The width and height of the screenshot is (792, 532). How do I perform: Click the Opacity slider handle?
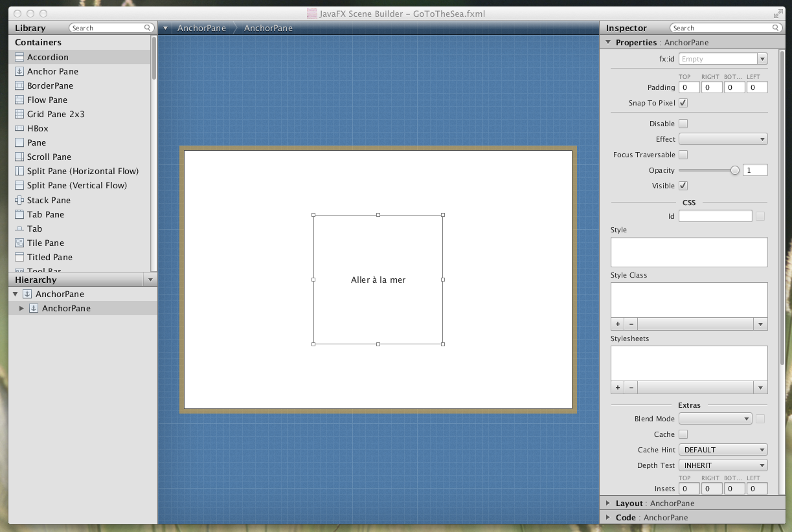tap(734, 170)
